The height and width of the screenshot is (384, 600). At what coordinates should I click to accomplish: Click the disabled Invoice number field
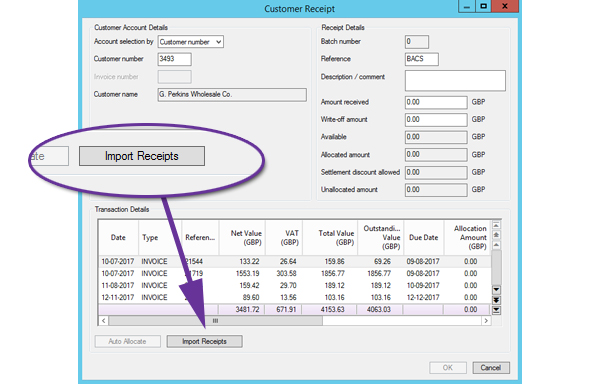(x=174, y=77)
